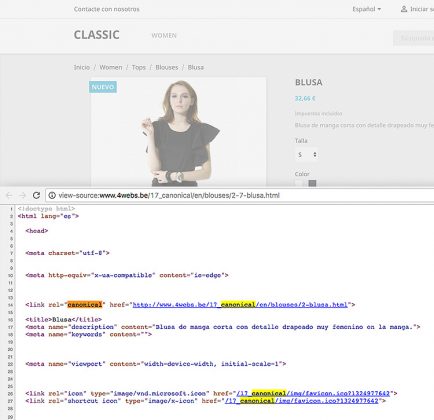Click the canonical href link on line 14
This screenshot has height=420, width=434.
tap(240, 305)
